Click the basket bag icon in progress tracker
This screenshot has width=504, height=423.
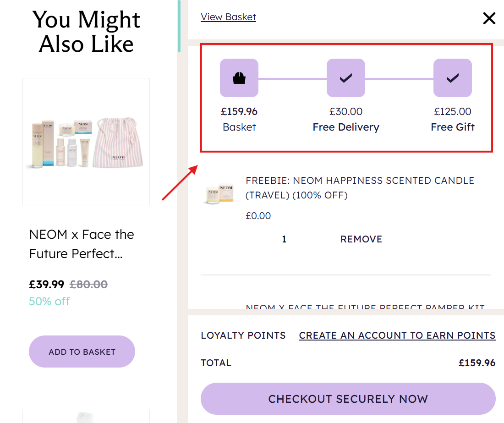[x=239, y=78]
